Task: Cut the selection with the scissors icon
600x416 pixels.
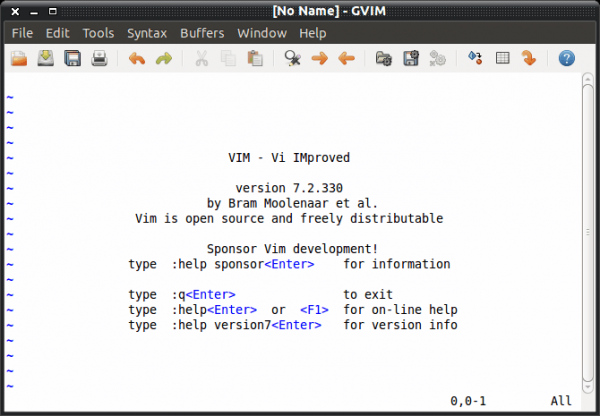Action: (201, 59)
